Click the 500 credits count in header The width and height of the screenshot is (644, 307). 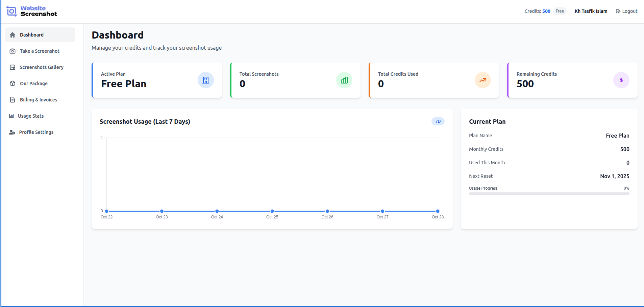pos(546,11)
